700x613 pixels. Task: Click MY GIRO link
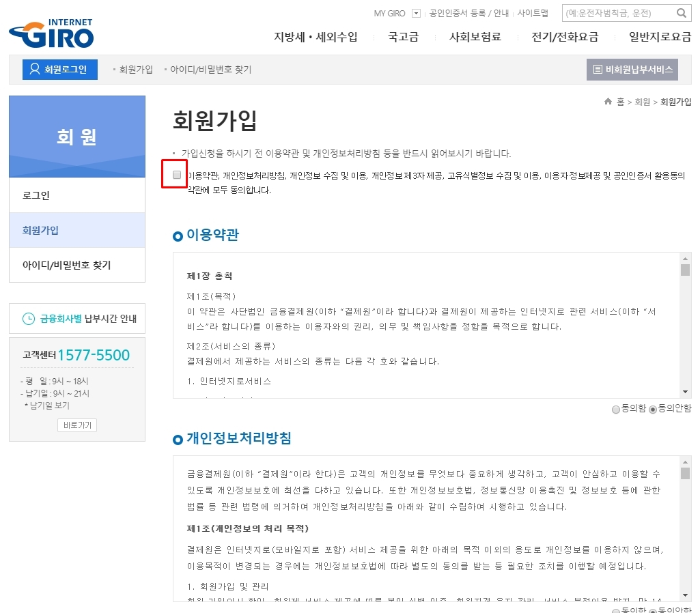click(389, 14)
